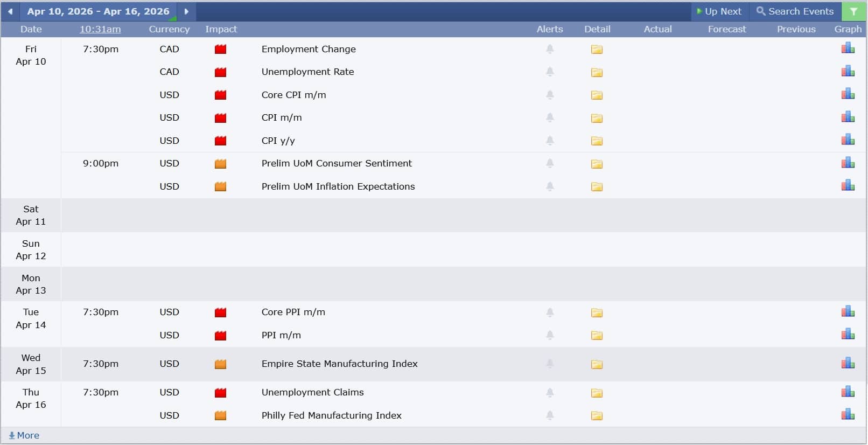The width and height of the screenshot is (868, 445).
Task: View graph for Prelim UoM Consumer Sentiment
Action: (848, 163)
